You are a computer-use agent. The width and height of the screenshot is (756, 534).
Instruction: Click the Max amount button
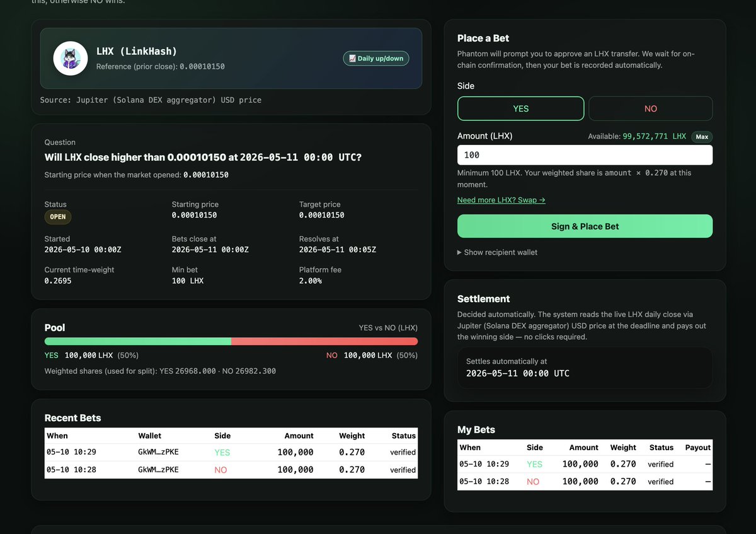(702, 136)
